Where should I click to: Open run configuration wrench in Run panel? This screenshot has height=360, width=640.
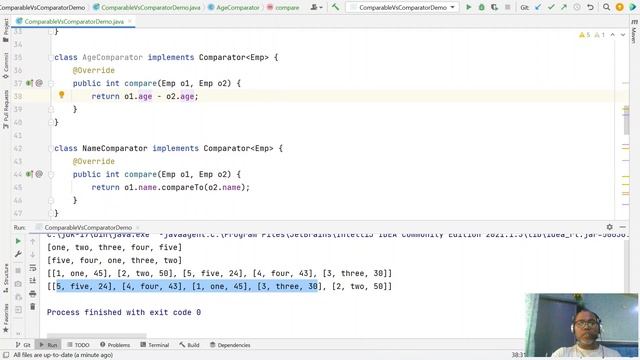(18, 254)
